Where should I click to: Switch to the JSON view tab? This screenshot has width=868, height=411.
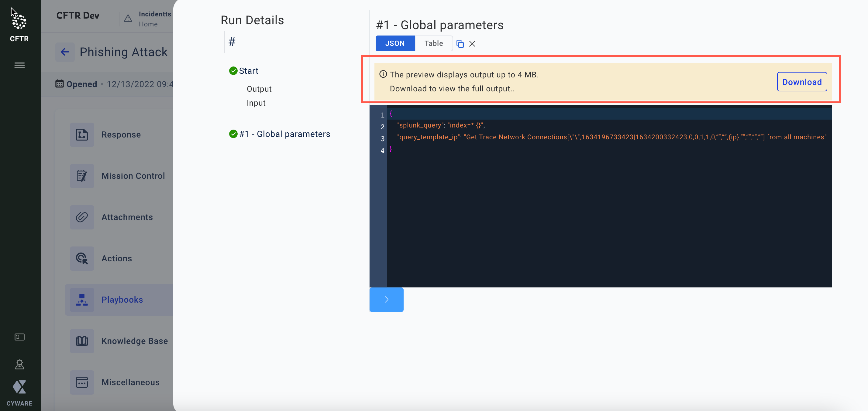click(395, 43)
